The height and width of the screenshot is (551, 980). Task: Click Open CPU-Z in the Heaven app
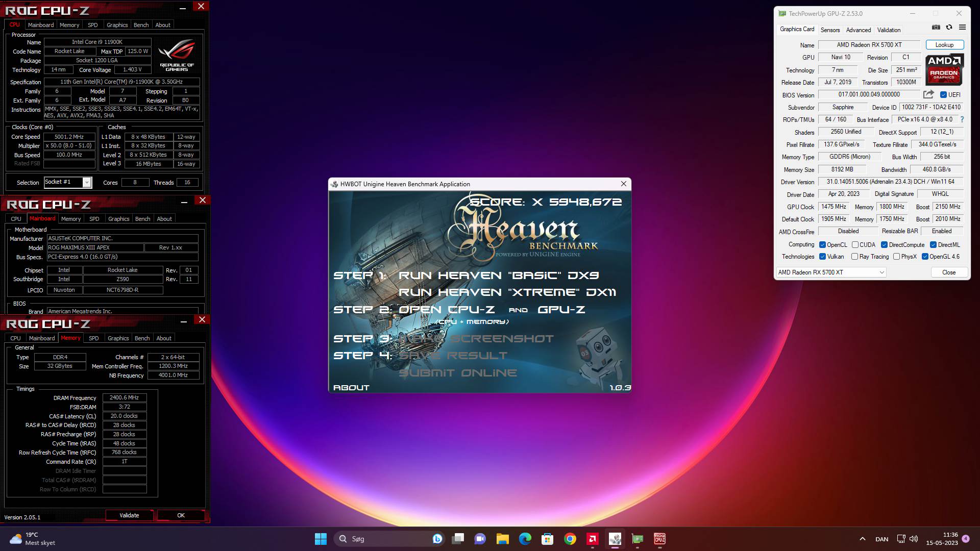click(447, 310)
